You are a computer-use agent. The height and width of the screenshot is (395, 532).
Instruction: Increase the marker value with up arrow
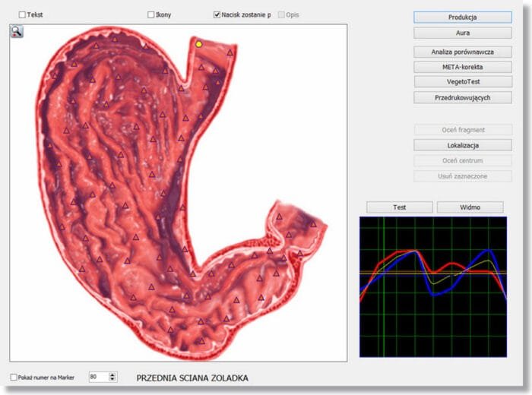(x=113, y=374)
